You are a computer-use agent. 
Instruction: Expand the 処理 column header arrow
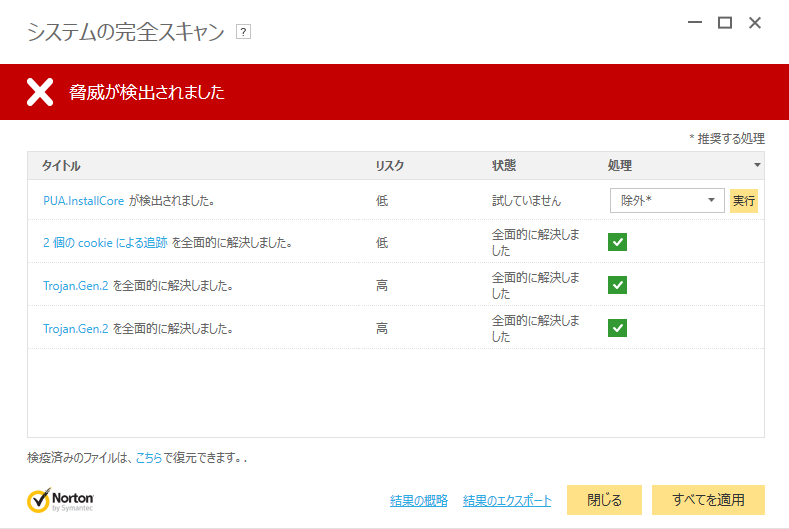757,165
